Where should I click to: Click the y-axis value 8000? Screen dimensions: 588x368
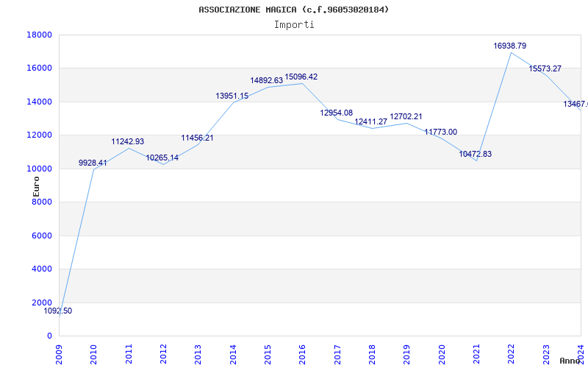pyautogui.click(x=41, y=202)
